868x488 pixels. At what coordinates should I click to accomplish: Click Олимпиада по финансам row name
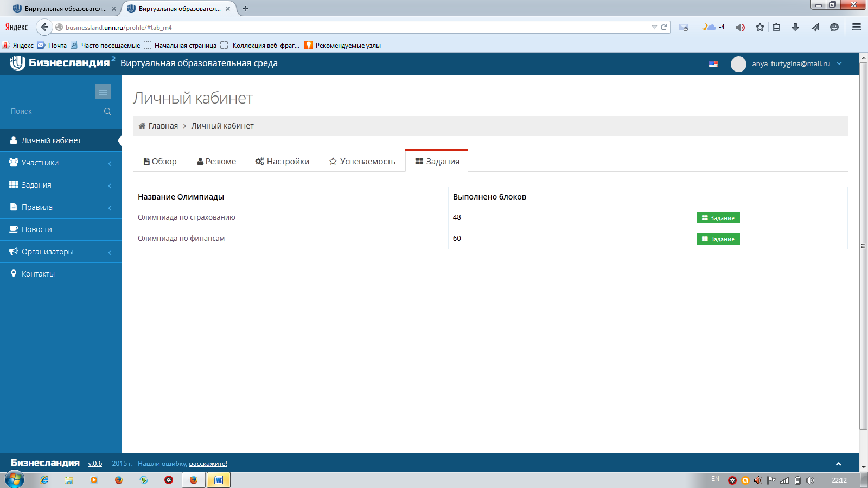[181, 239]
